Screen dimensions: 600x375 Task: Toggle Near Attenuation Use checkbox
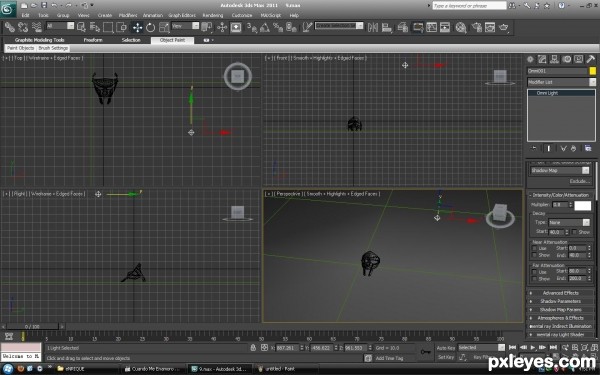[535, 249]
